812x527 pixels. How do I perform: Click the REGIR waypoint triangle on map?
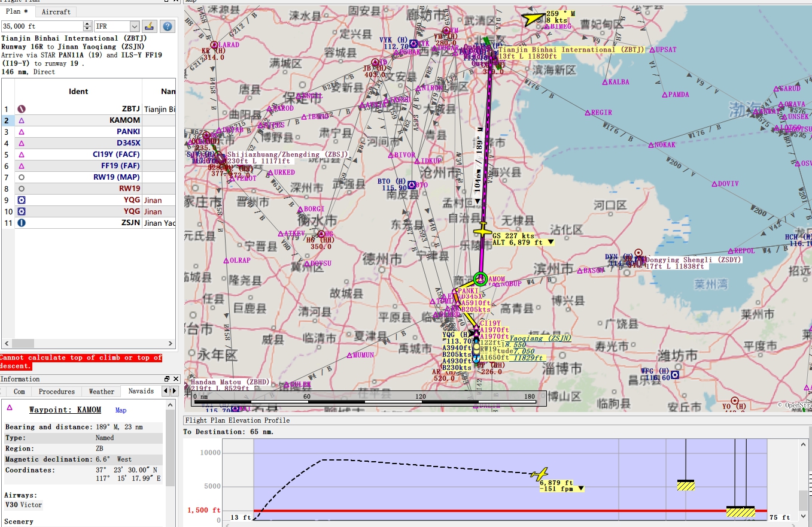click(x=588, y=113)
